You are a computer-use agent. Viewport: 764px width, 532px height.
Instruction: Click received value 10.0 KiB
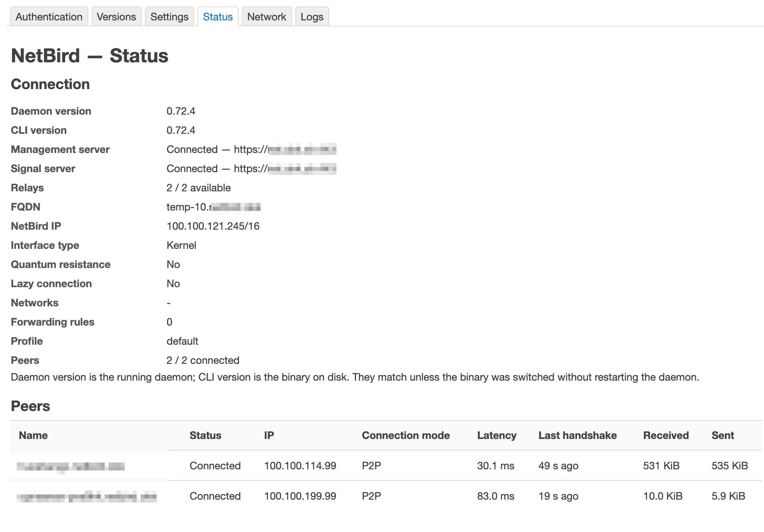663,496
